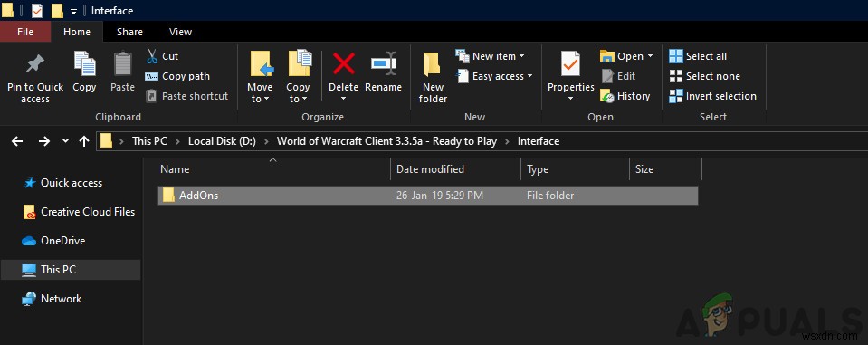Expand the New item dropdown

tap(521, 56)
